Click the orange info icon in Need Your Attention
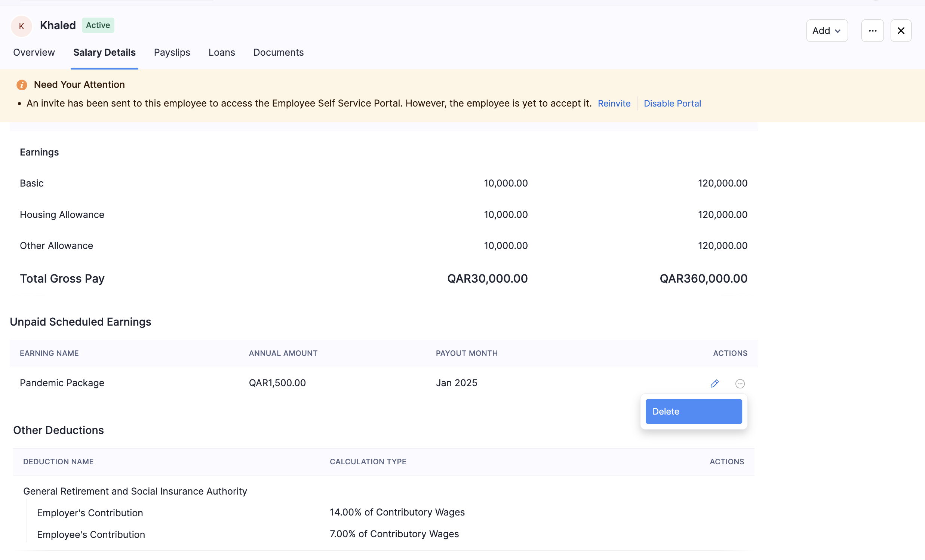925x560 pixels. (22, 85)
